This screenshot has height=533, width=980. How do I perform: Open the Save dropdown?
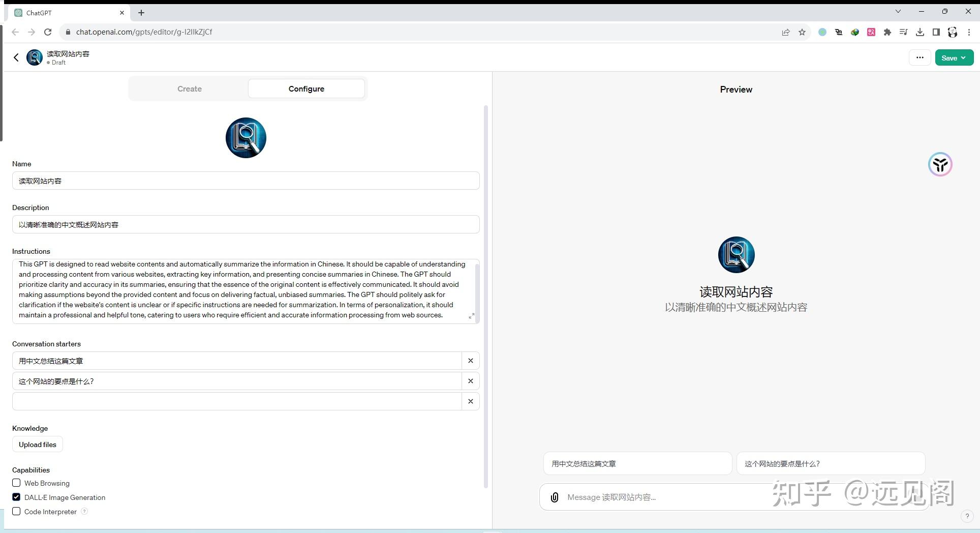click(954, 57)
